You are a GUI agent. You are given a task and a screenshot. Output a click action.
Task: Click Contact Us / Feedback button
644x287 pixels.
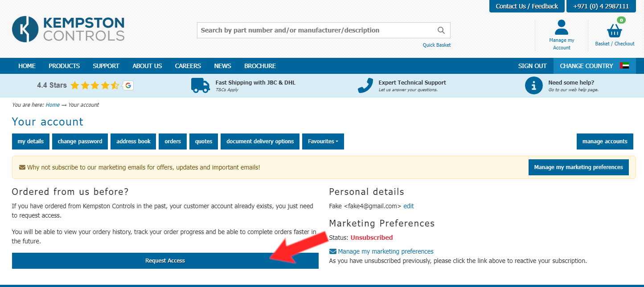pos(527,6)
